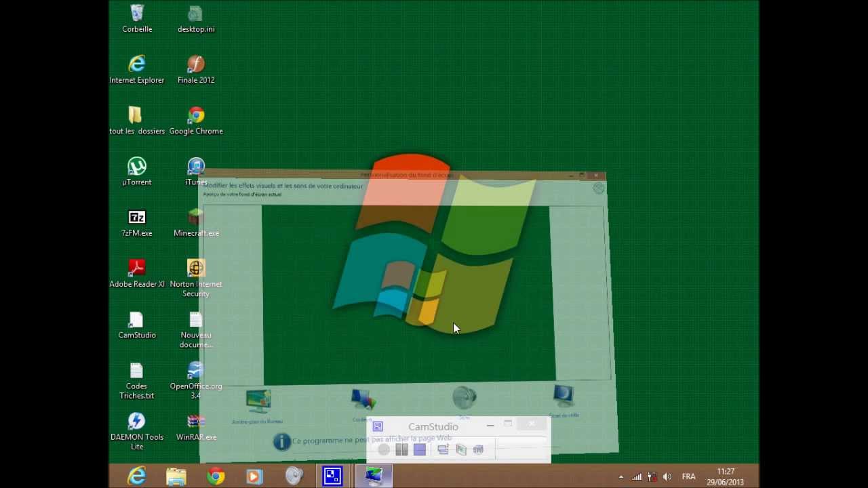Select the 'Nouveau docume...' text file icon
868x488 pixels.
196,329
